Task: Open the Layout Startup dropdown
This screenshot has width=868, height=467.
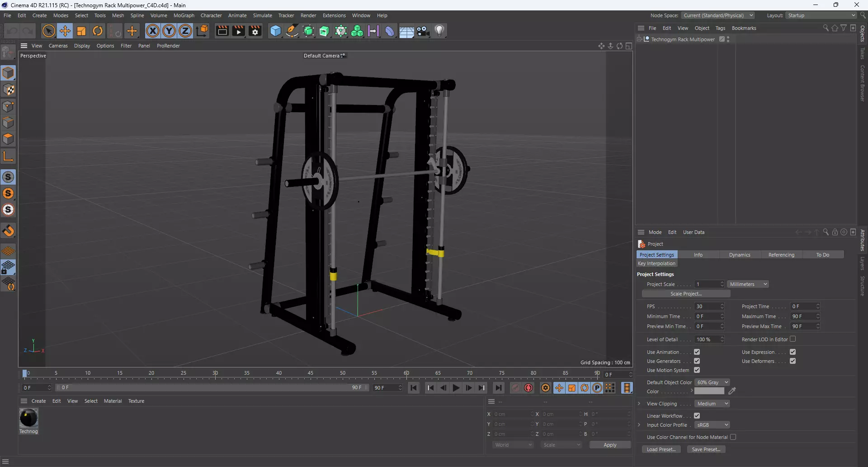Action: coord(821,15)
